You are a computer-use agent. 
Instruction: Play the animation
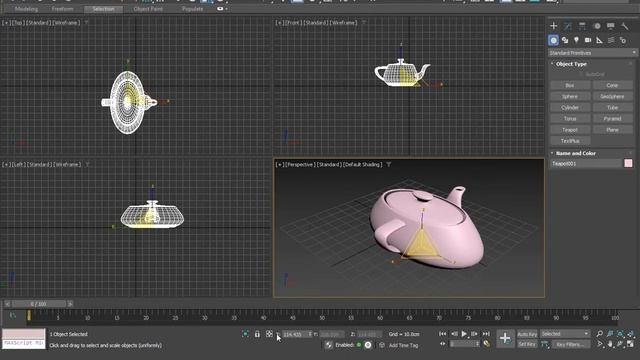pos(464,334)
